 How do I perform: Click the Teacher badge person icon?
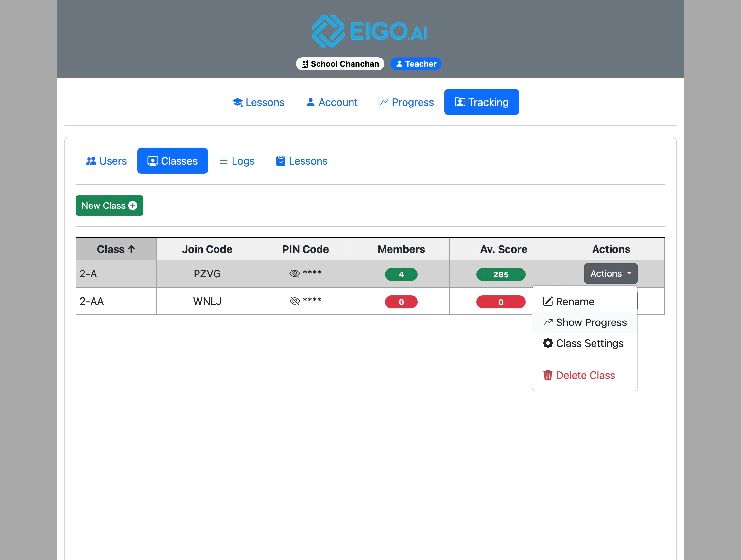pyautogui.click(x=399, y=64)
